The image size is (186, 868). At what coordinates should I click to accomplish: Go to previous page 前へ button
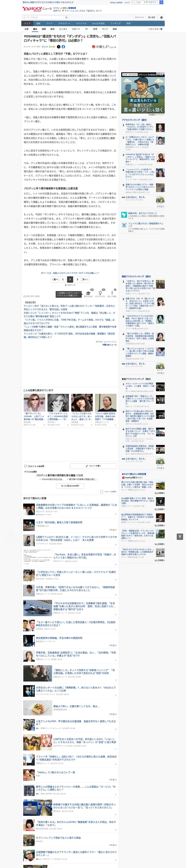pos(55,279)
